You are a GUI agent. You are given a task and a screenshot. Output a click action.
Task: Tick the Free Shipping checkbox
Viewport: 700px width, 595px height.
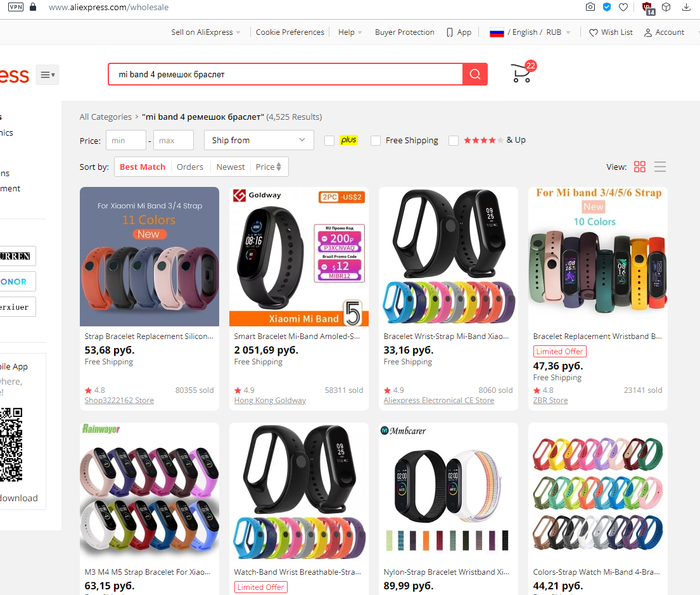[376, 141]
